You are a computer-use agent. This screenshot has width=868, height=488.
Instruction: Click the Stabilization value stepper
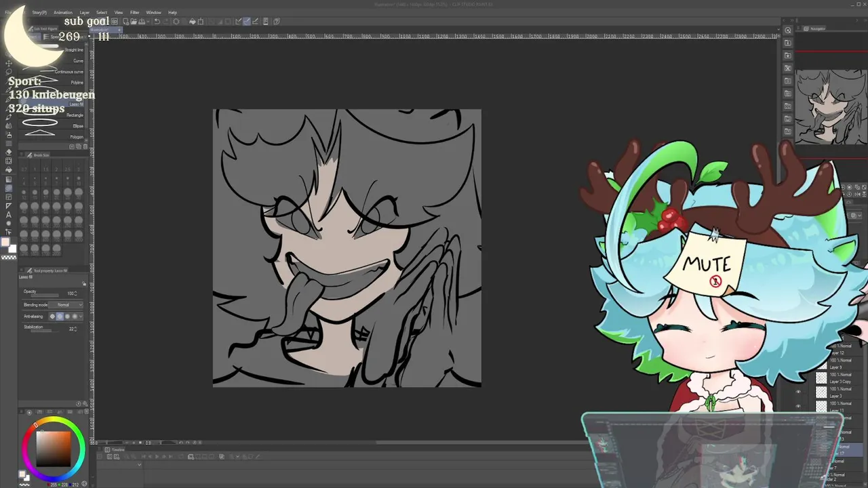(x=76, y=329)
